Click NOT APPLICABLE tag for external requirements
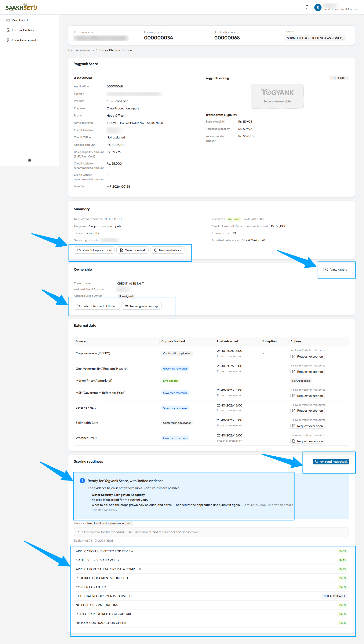 (334, 596)
